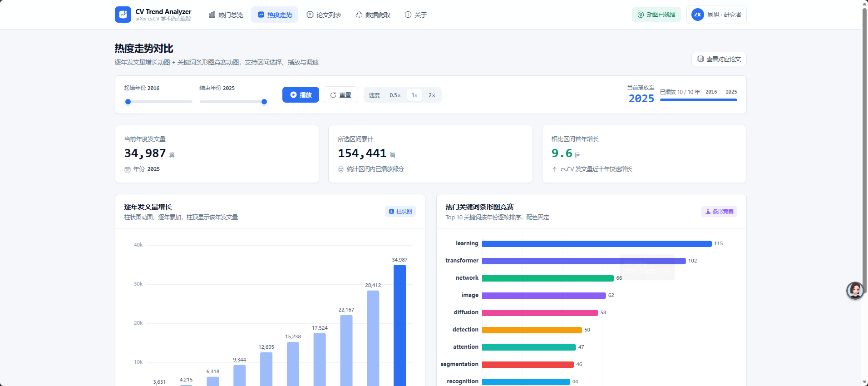
Task: Click the 2025 bar labeled 34,987
Action: click(x=399, y=325)
